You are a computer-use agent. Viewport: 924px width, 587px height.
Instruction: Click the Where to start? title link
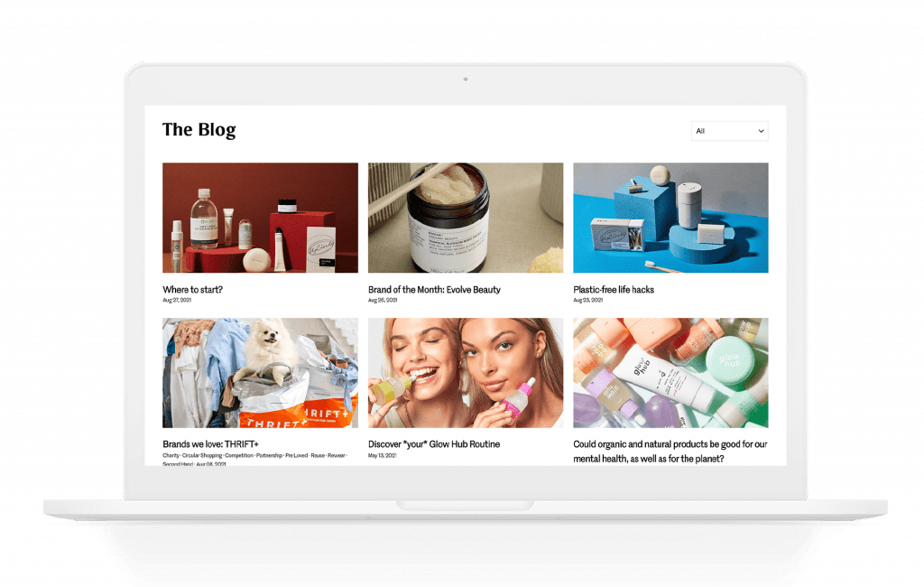193,290
